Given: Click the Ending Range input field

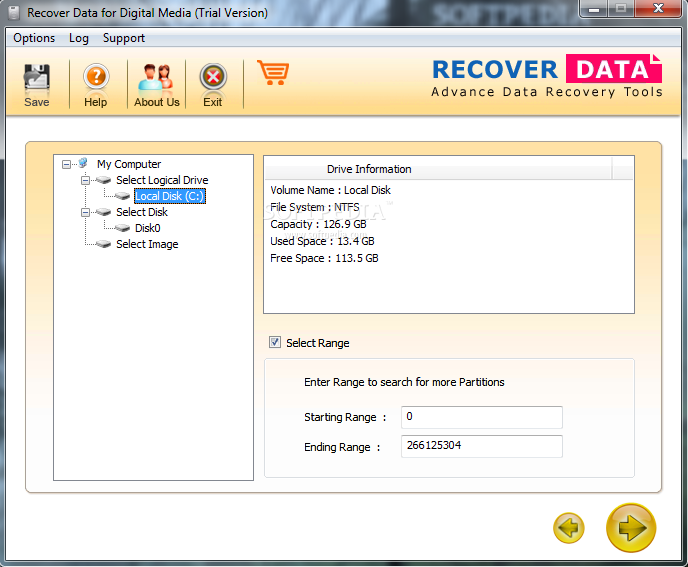Looking at the screenshot, I should point(481,446).
